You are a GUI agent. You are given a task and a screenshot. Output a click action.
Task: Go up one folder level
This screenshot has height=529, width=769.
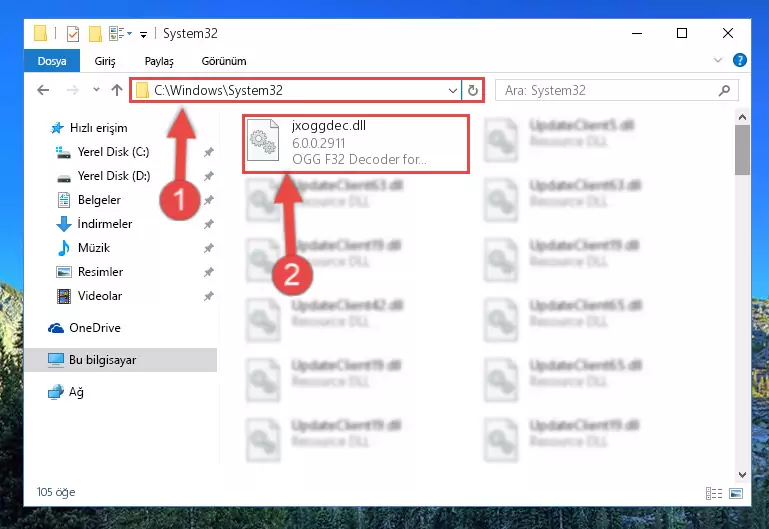click(117, 90)
